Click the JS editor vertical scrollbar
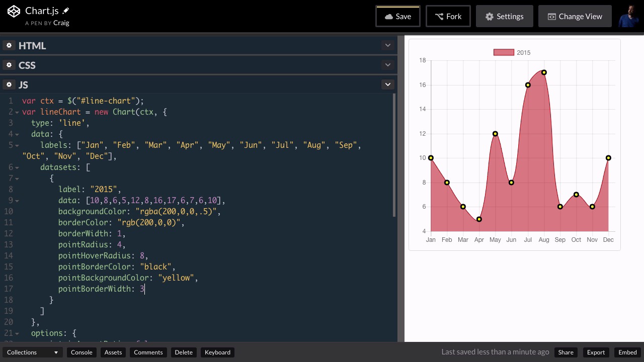The image size is (644, 362). pyautogui.click(x=394, y=155)
